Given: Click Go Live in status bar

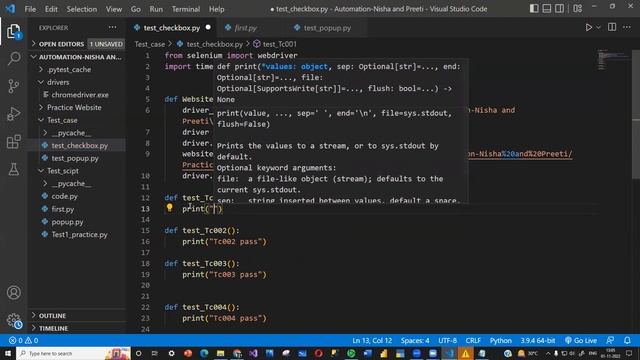Looking at the screenshot, I should pyautogui.click(x=581, y=340).
